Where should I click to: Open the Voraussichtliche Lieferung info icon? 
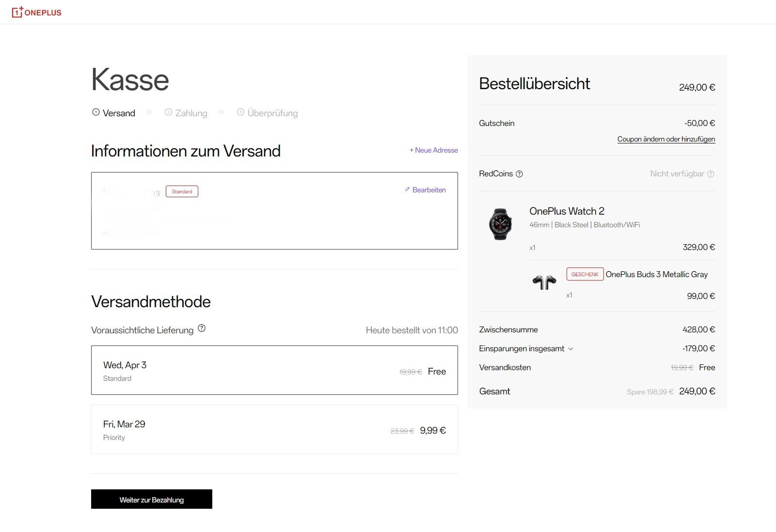point(202,328)
